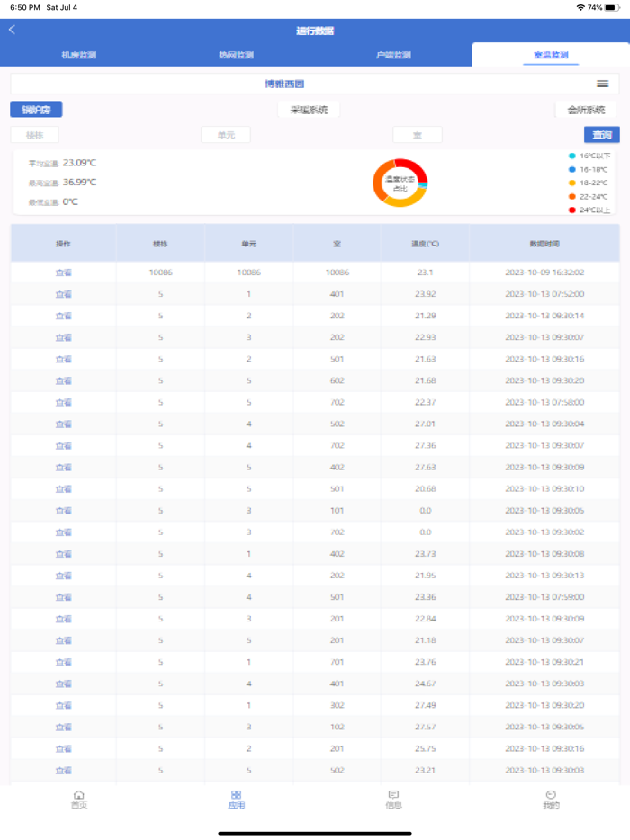The image size is (630, 840).
Task: Click the temperature cell 22.84
Action: (425, 619)
